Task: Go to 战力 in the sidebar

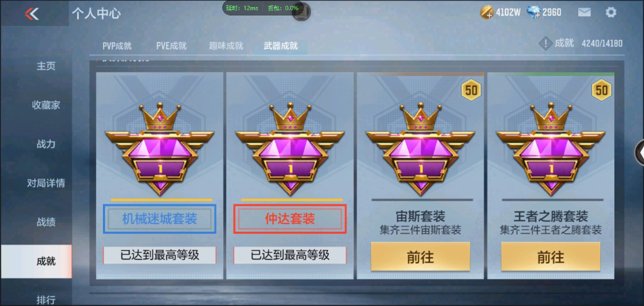Action: click(46, 144)
